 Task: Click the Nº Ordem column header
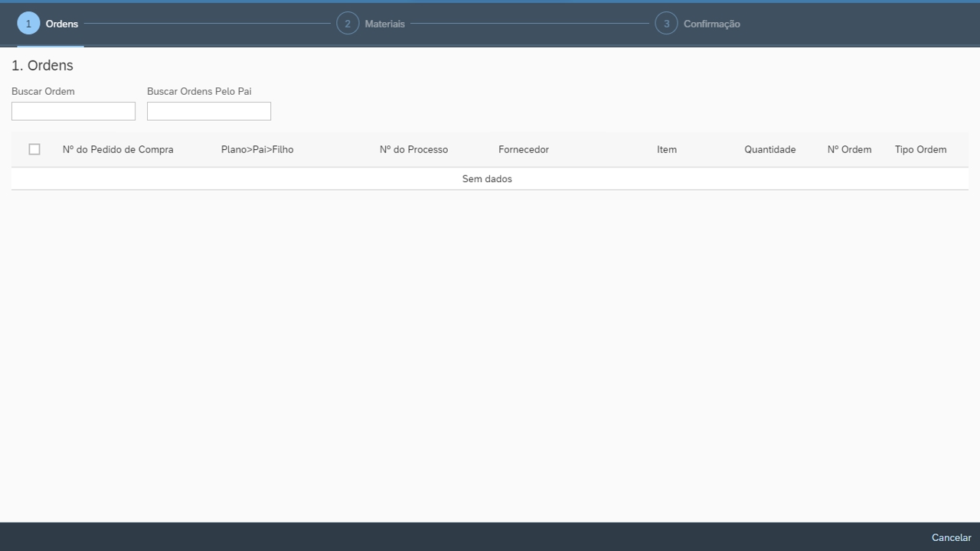(x=849, y=149)
